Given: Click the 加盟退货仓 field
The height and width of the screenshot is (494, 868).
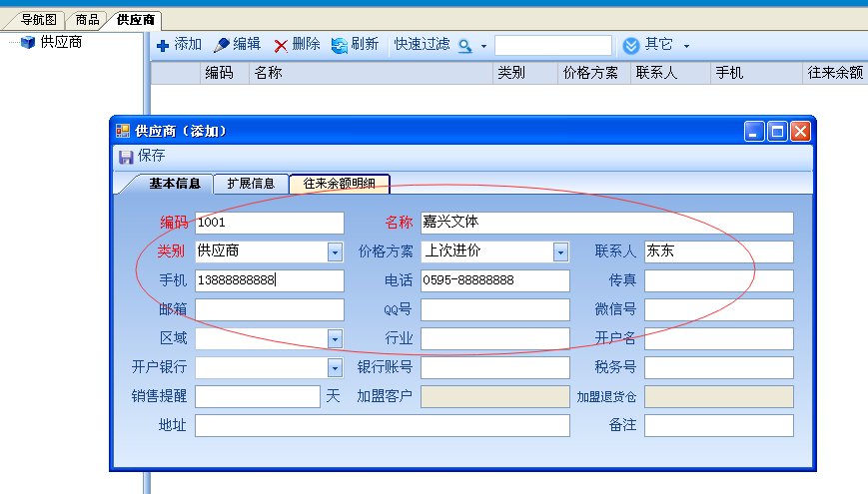Looking at the screenshot, I should click(719, 396).
